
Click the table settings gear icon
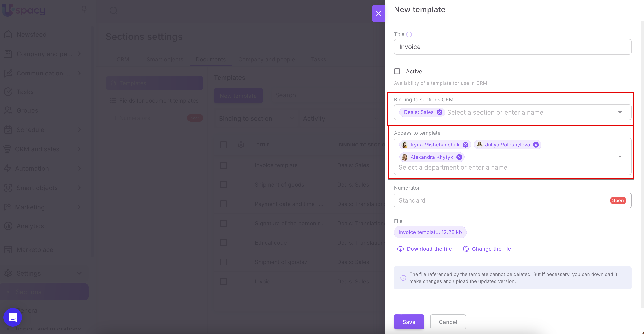tap(241, 145)
